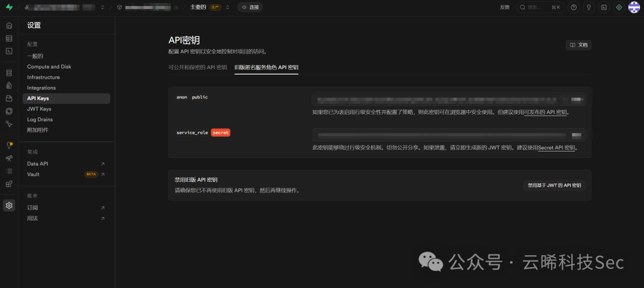
Task: Follow the 可发布的 API 密钥 link
Action: point(546,112)
